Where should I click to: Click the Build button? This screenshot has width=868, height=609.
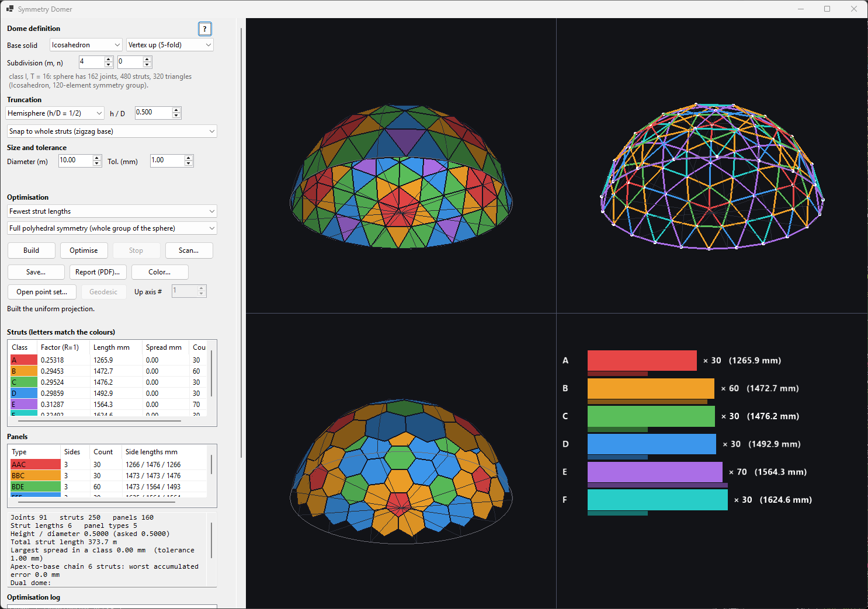tap(32, 250)
